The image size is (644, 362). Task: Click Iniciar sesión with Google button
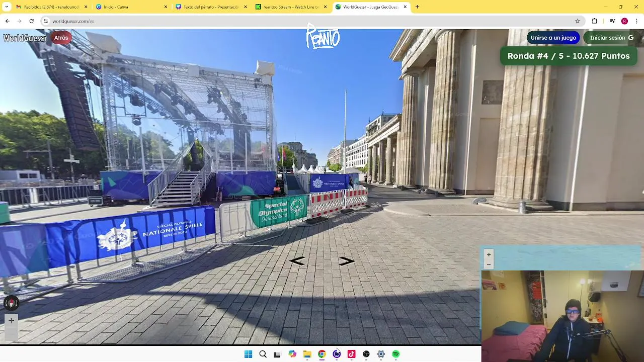coord(611,38)
